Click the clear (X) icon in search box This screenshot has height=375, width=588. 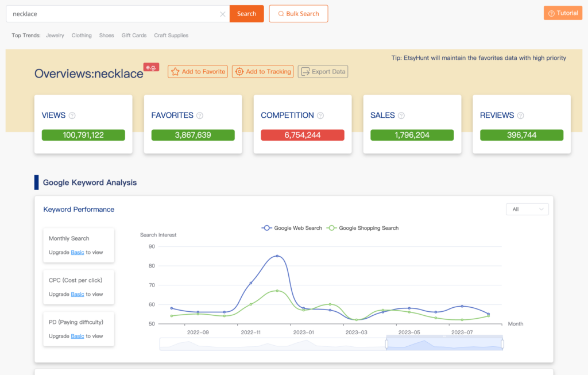click(223, 14)
